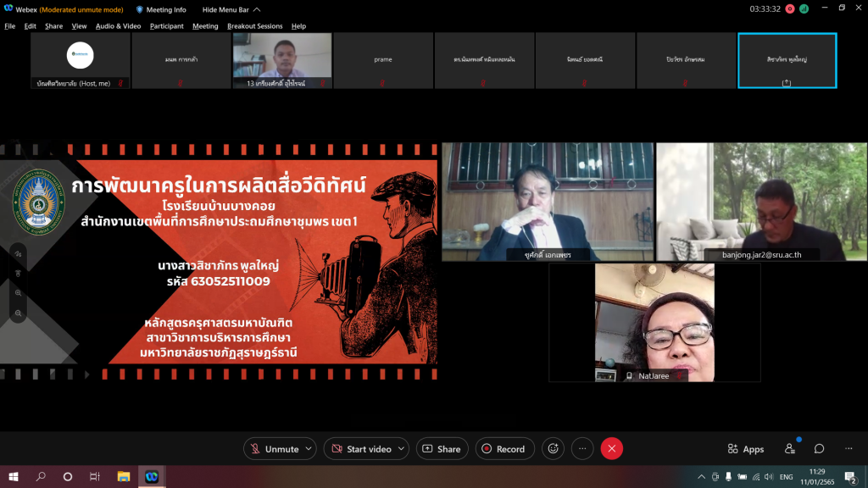Click the Share button
The width and height of the screenshot is (868, 488).
[x=441, y=449]
